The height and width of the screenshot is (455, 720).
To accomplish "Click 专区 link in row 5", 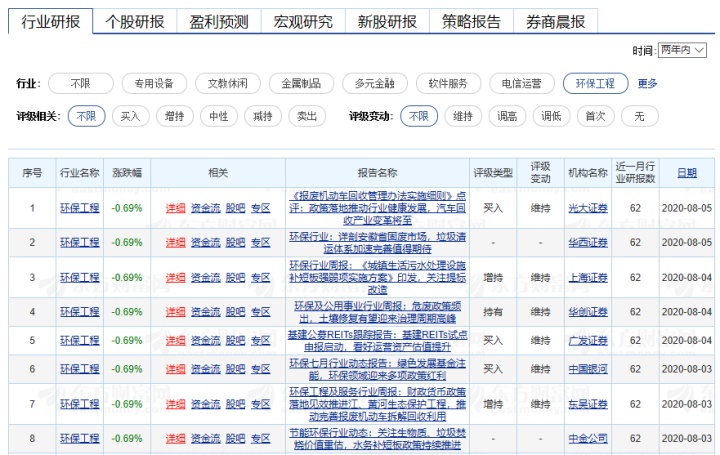I will (261, 340).
